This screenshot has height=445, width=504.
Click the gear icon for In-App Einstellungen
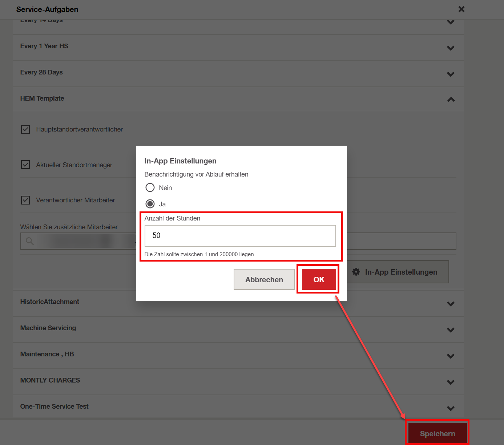[356, 272]
